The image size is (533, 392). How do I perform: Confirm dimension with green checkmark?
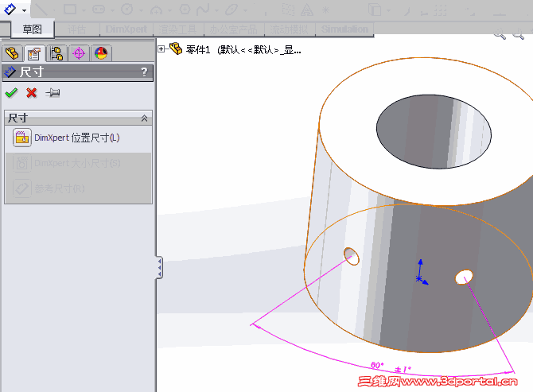coord(11,92)
